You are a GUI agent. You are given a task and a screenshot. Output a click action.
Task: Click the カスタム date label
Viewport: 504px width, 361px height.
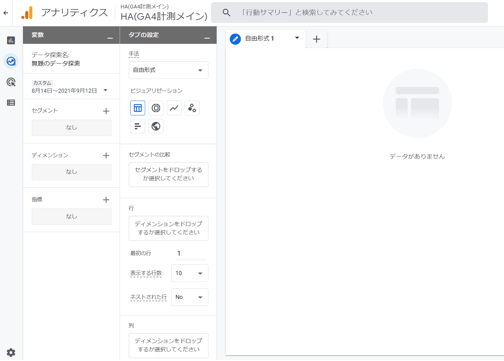42,83
